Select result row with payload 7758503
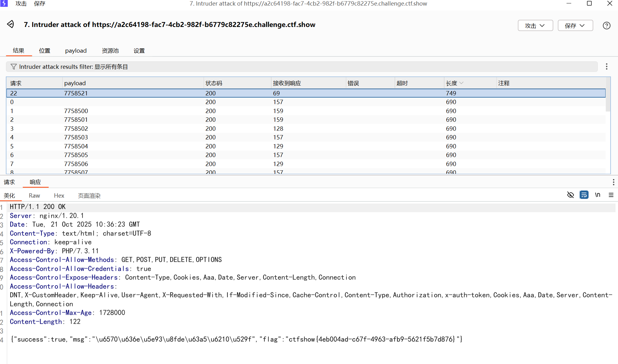Viewport: 618px width, 364px height. (76, 137)
